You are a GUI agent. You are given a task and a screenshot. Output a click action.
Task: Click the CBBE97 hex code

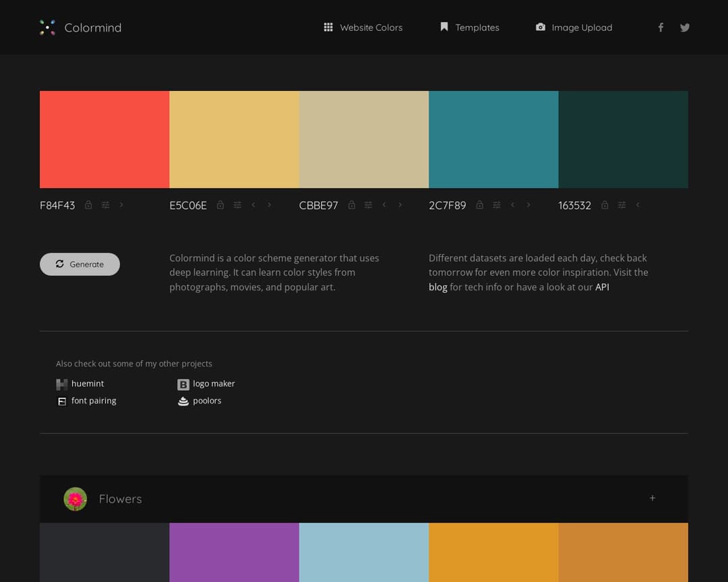[x=318, y=205]
